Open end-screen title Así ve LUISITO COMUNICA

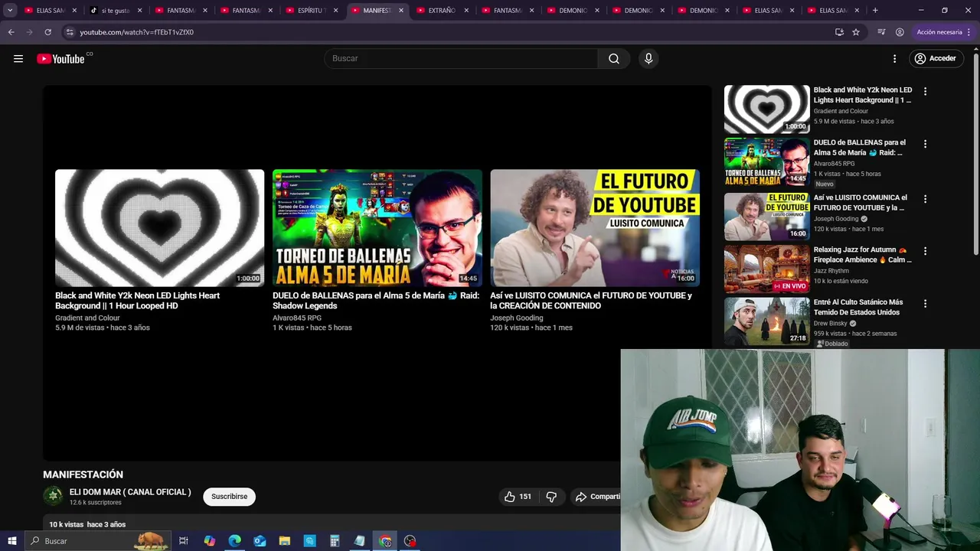[x=591, y=301]
